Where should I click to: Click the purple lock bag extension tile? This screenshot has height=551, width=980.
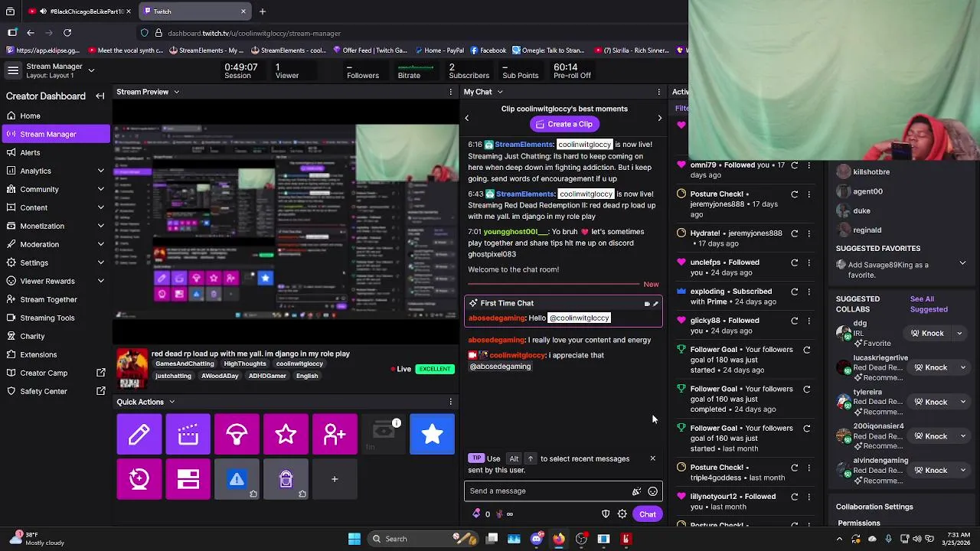[x=286, y=479]
